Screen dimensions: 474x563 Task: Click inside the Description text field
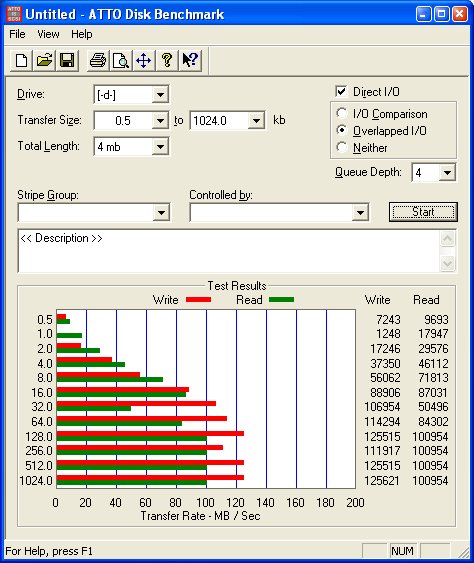229,251
